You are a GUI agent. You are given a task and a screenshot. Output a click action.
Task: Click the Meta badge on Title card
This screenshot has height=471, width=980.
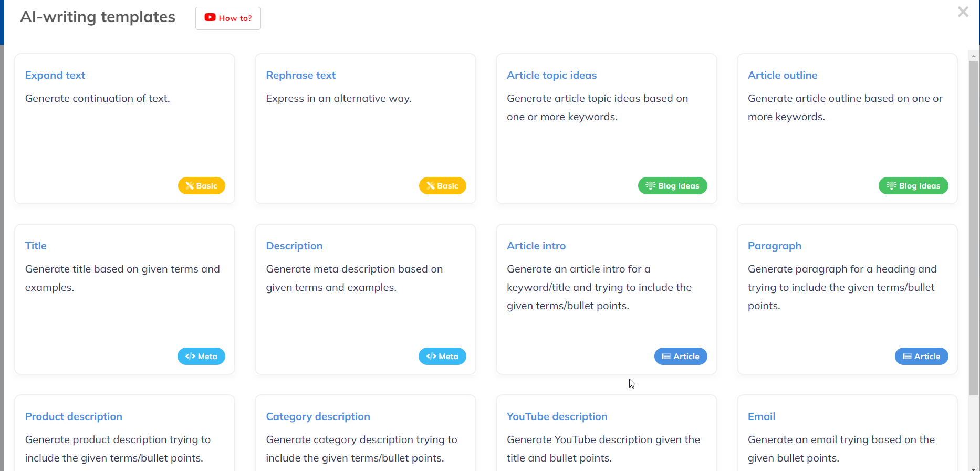tap(202, 356)
